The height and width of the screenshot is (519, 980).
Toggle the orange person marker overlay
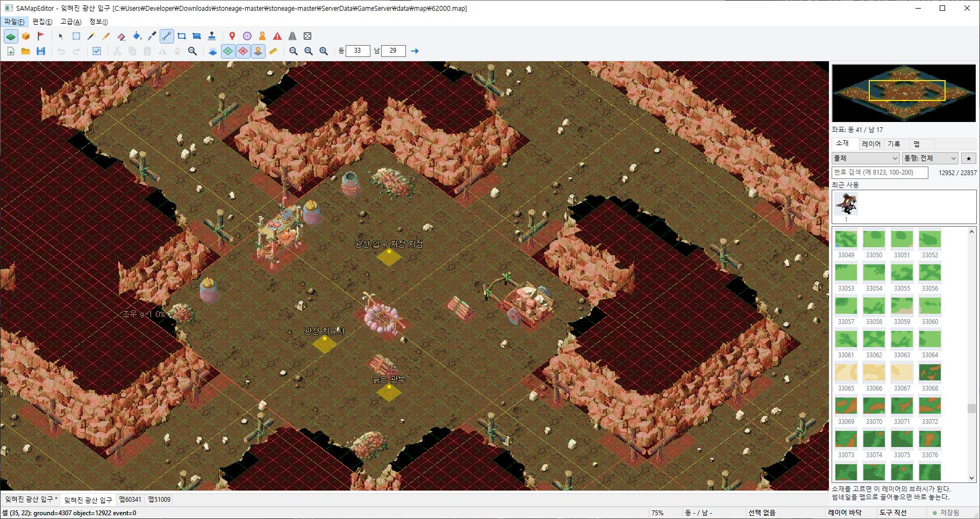tap(258, 51)
